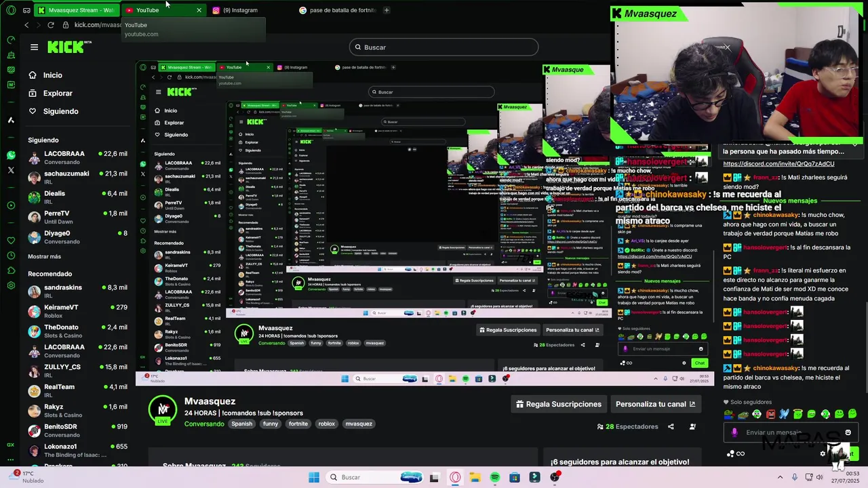Expand followed channels with Mostrar más

44,256
